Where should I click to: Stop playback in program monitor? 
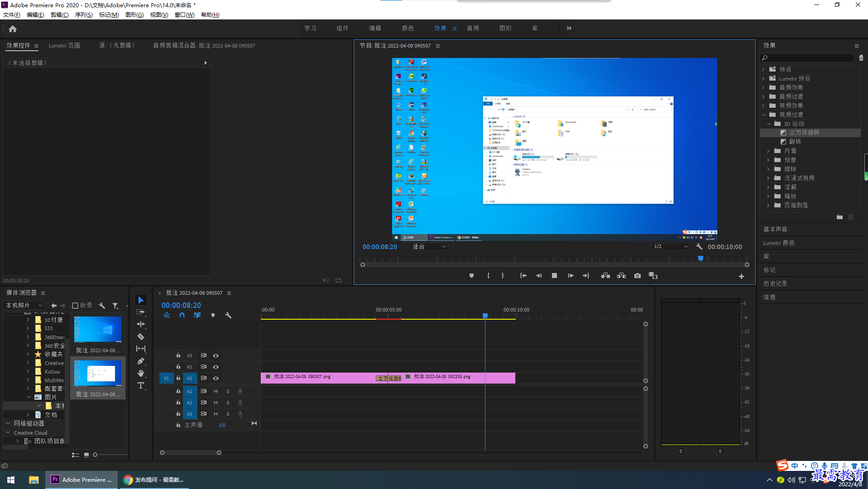pos(554,276)
